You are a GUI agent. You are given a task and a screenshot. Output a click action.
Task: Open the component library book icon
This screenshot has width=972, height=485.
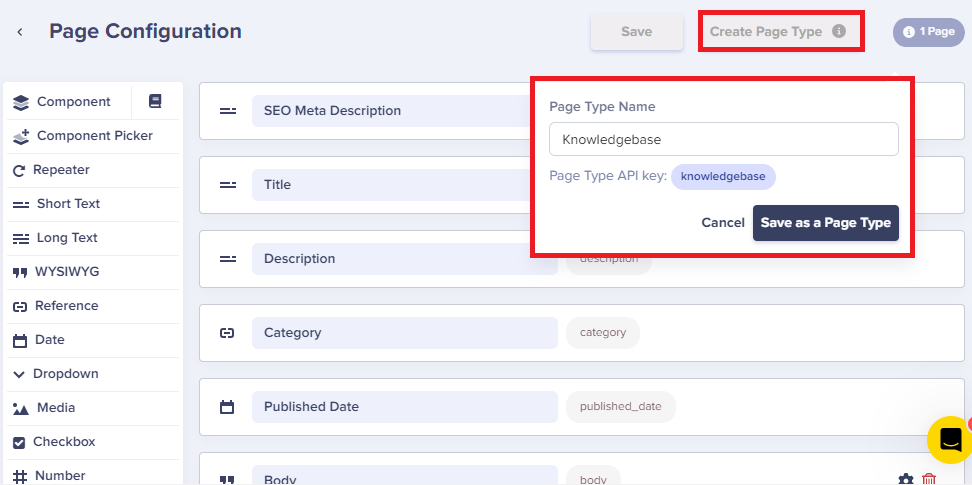[x=155, y=102]
